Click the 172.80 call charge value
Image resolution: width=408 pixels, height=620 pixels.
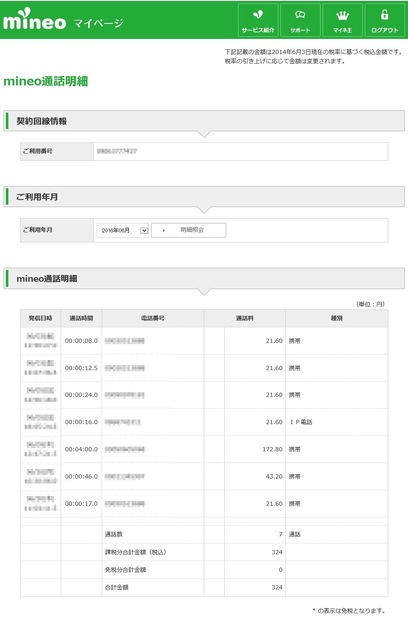coord(272,450)
